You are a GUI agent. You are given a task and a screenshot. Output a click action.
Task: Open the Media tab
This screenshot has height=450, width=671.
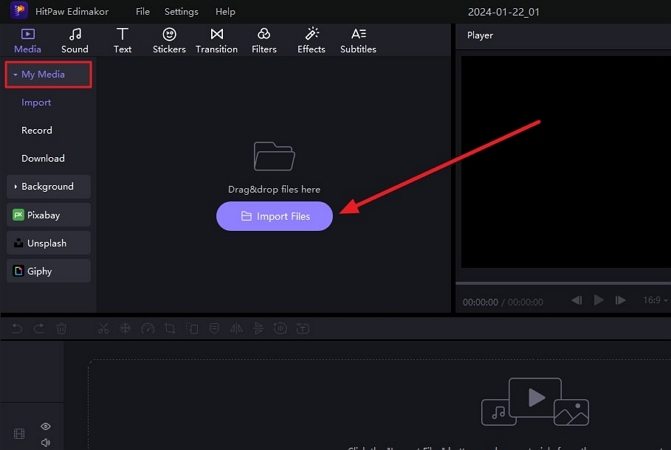[x=28, y=41]
